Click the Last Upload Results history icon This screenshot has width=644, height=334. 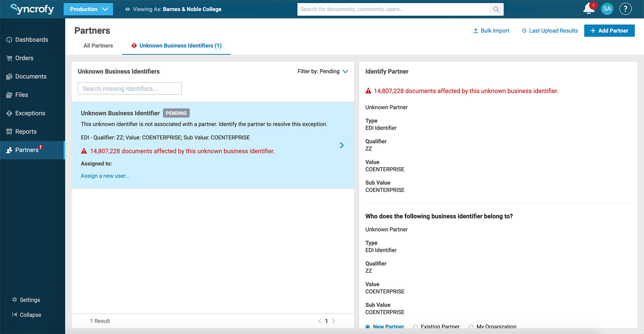point(524,30)
